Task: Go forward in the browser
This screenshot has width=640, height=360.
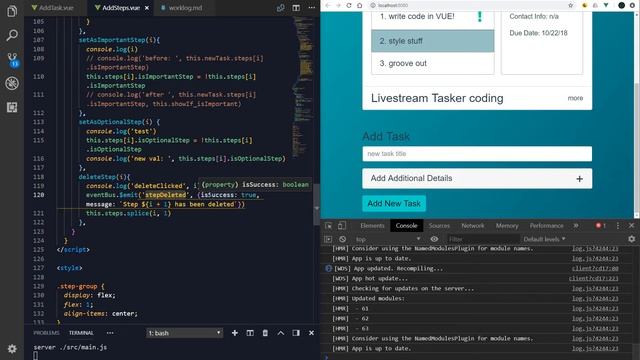Action: click(338, 5)
